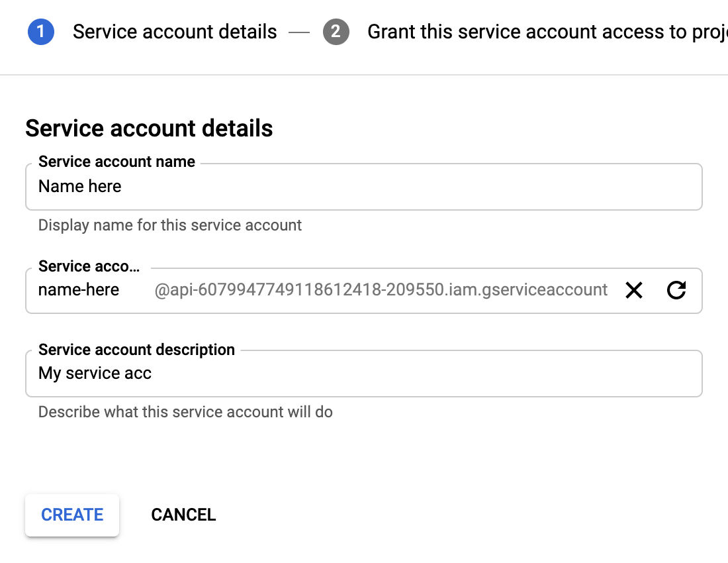Screen dimensions: 728x563
Task: Select step 2 circle icon
Action: (336, 32)
